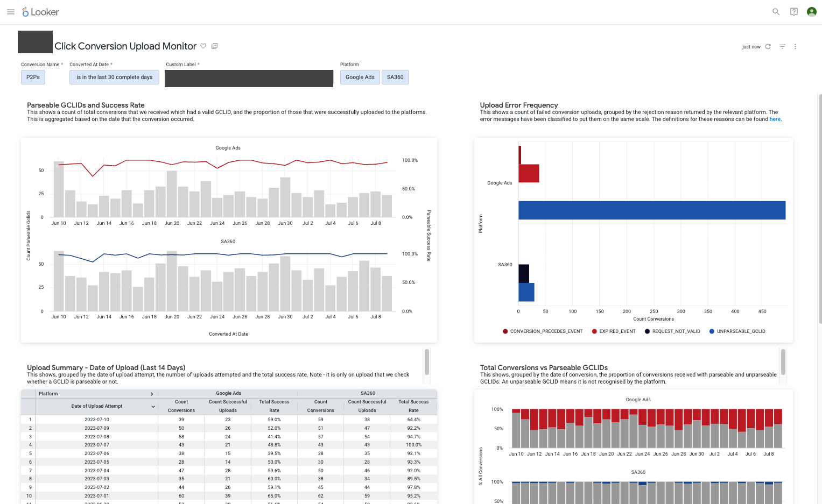Image resolution: width=822 pixels, height=504 pixels.
Task: Open the last 30 complete days date filter
Action: (x=114, y=77)
